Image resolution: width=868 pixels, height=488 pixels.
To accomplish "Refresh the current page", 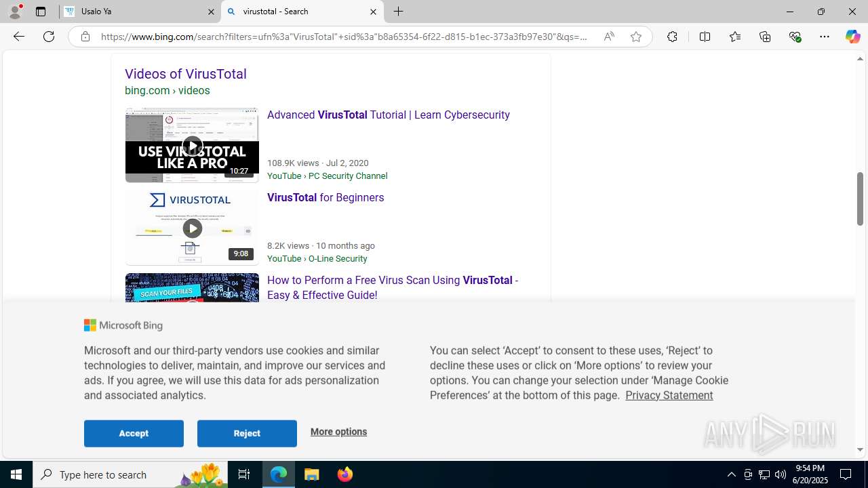I will tap(49, 37).
